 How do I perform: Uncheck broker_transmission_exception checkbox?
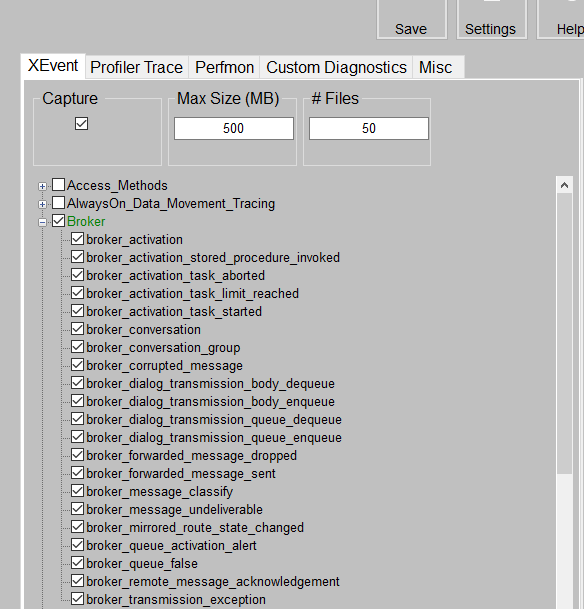pos(78,599)
